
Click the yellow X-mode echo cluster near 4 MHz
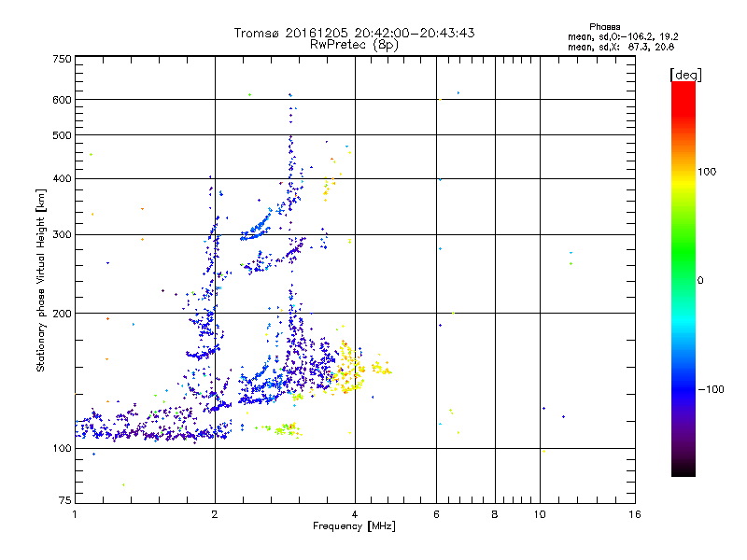click(x=348, y=368)
